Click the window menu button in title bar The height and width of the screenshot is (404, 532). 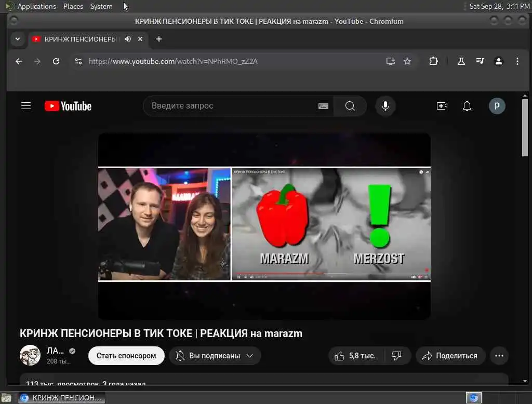point(14,21)
